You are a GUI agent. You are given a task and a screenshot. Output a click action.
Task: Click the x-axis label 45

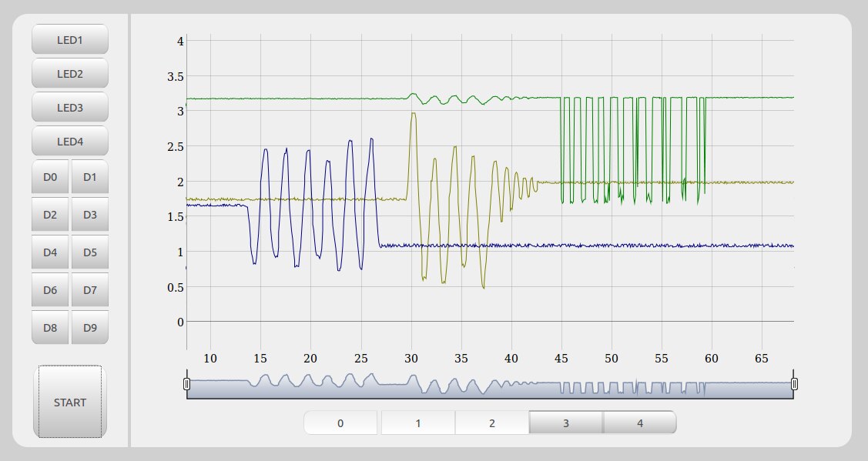561,359
